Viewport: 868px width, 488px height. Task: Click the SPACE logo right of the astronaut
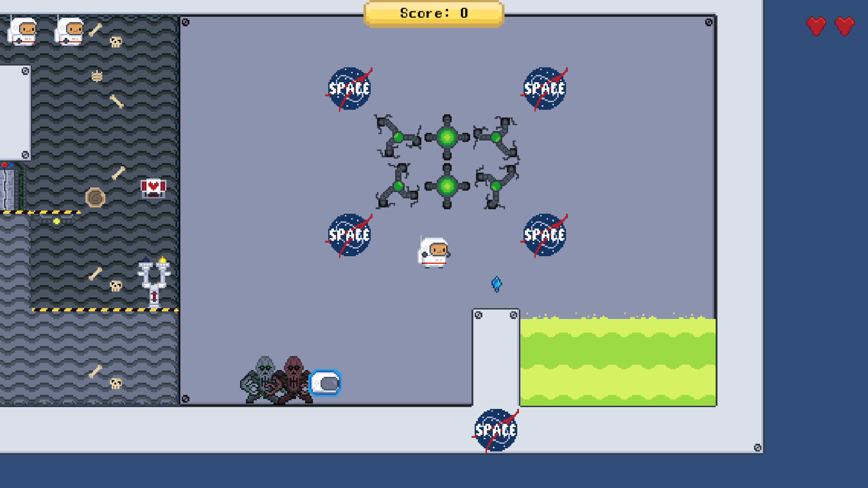click(x=544, y=235)
